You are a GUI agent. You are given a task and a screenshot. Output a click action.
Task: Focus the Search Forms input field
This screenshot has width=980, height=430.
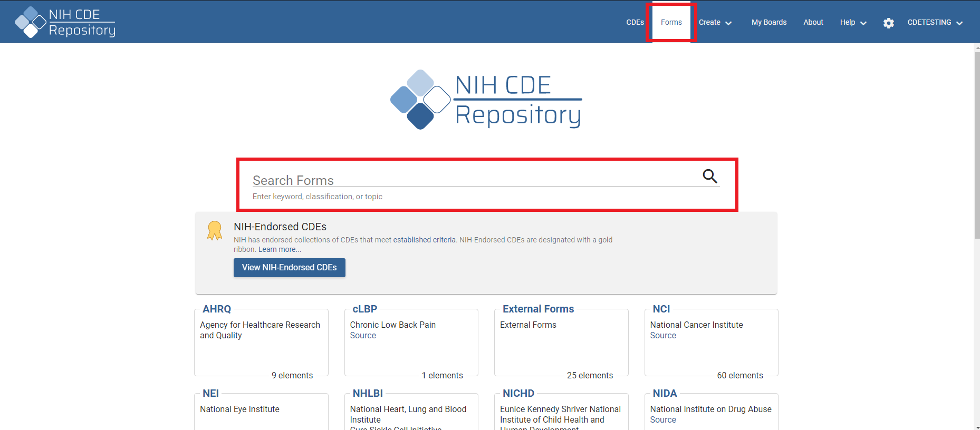(x=475, y=180)
